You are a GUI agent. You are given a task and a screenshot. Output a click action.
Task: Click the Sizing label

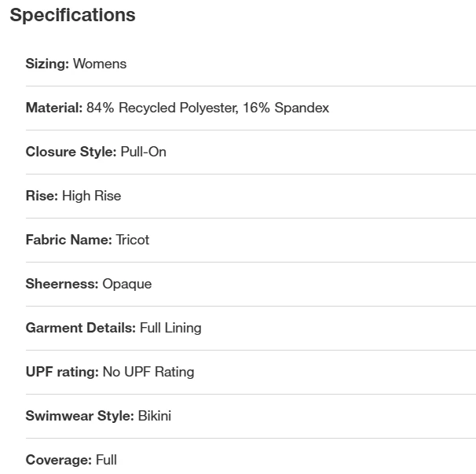click(47, 64)
